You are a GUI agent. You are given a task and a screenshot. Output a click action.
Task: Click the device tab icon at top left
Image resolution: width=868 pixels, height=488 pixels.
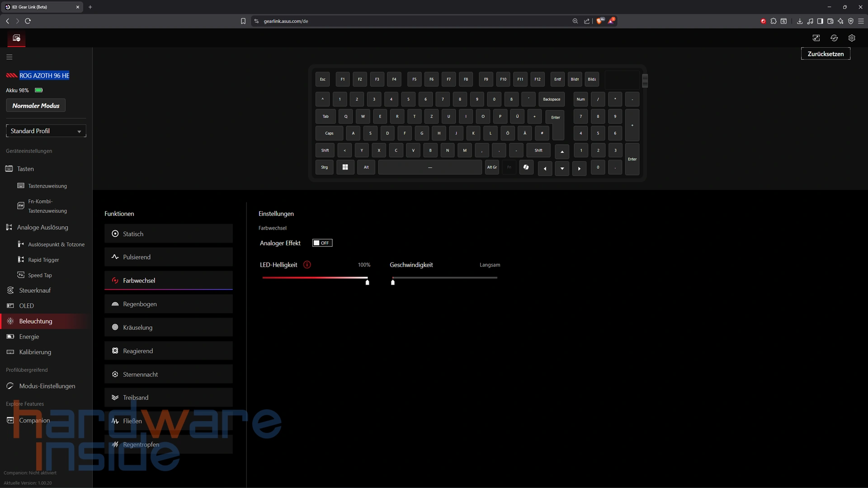[x=16, y=38]
